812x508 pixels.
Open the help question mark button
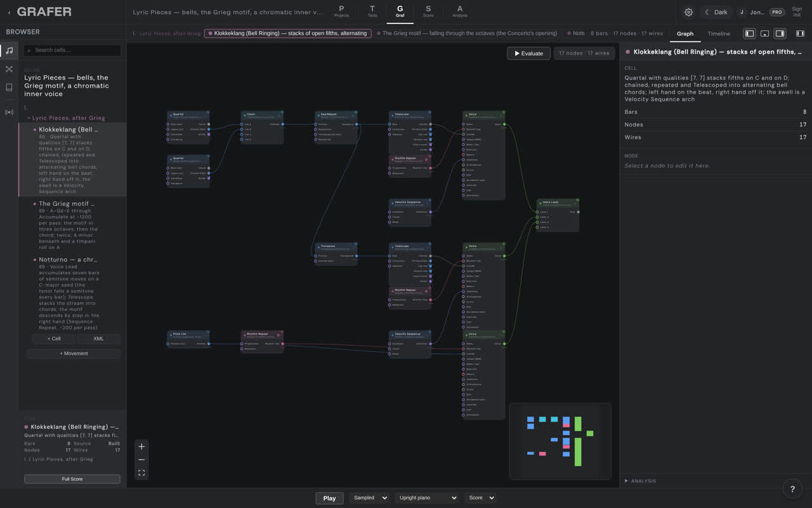pos(792,488)
